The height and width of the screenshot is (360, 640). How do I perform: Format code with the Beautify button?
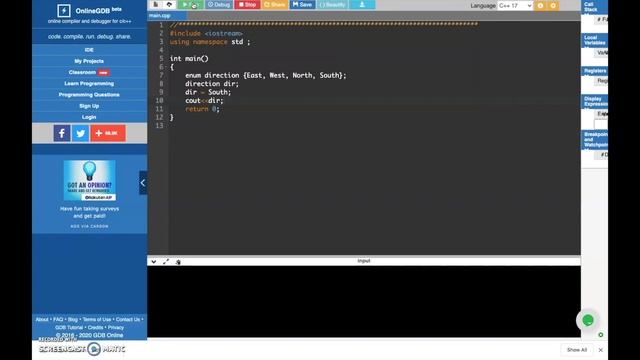pyautogui.click(x=332, y=4)
